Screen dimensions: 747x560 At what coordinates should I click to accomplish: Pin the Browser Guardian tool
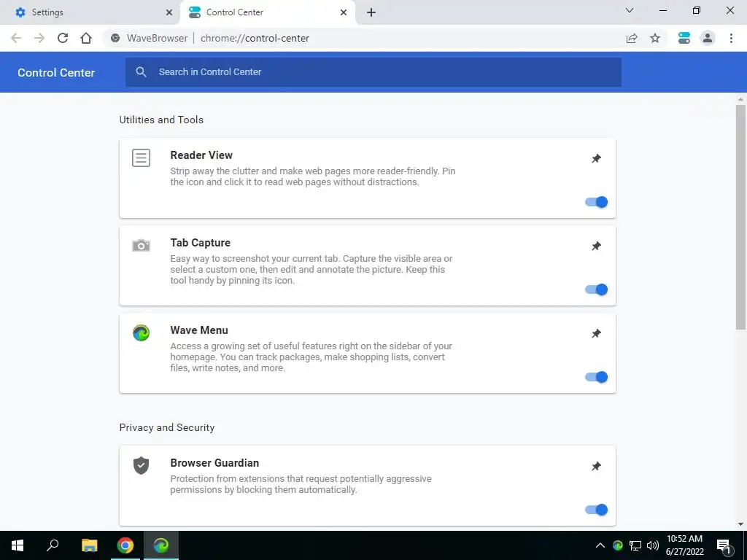click(x=596, y=466)
